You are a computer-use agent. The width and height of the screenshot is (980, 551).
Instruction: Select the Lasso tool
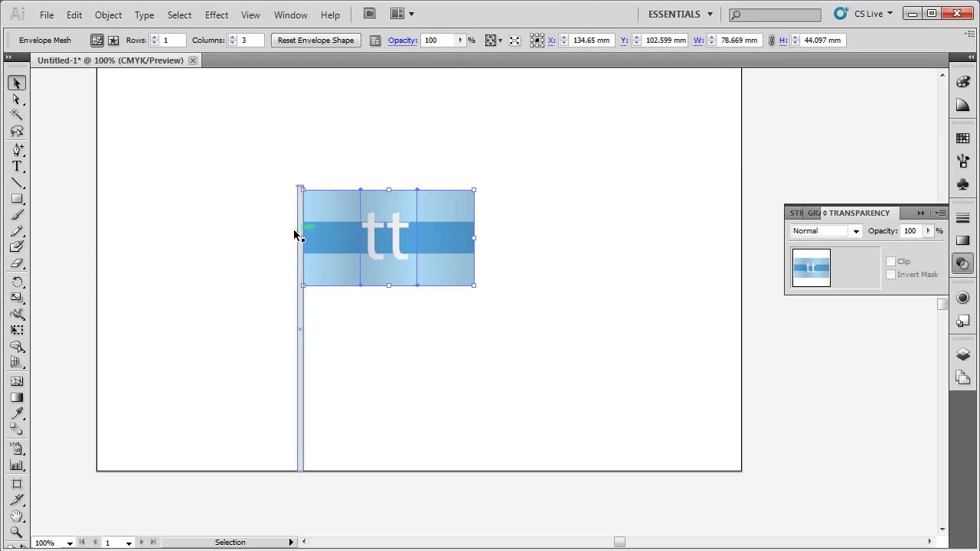pos(17,132)
